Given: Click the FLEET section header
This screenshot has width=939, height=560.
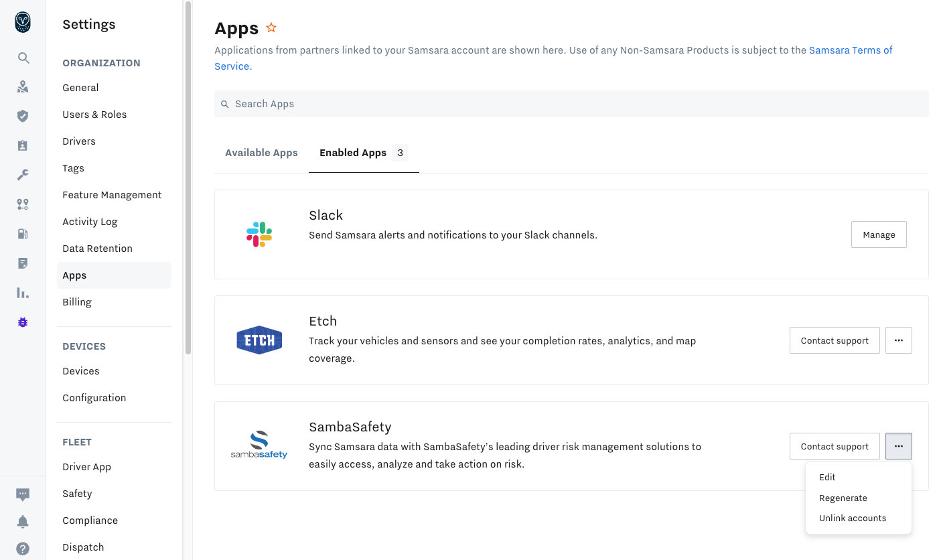Looking at the screenshot, I should 77,442.
